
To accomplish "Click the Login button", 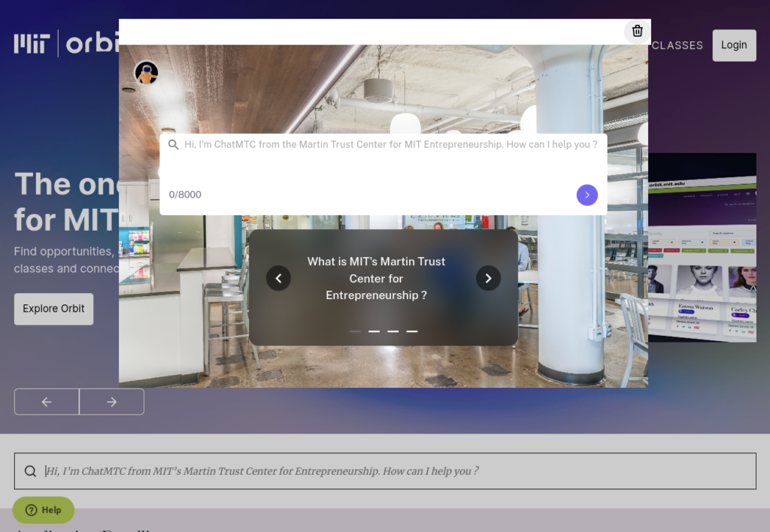I will click(x=733, y=45).
